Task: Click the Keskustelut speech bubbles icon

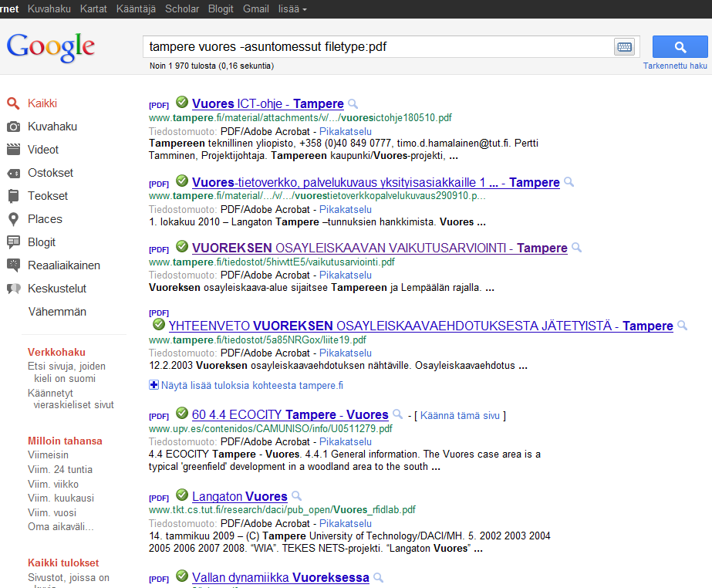Action: pos(13,289)
